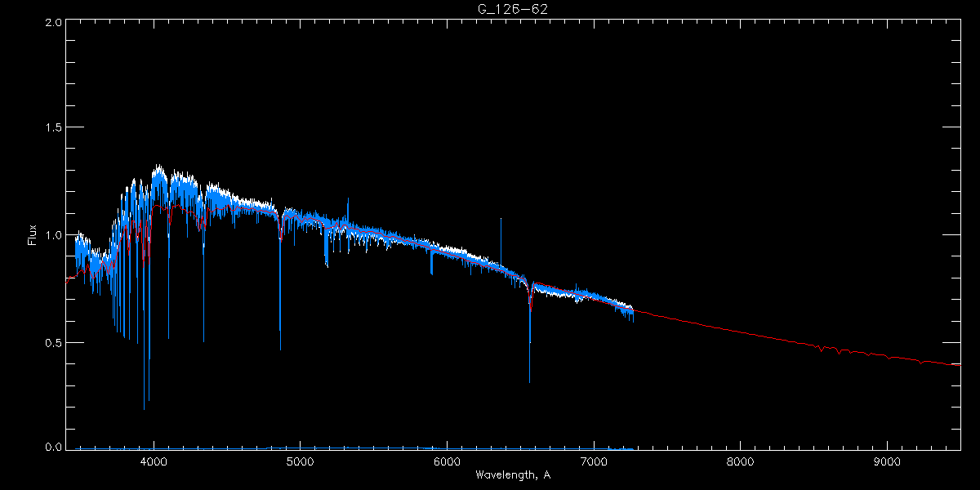This screenshot has width=980, height=490.
Task: Click the 1.5 flux tick label
Action: (53, 128)
